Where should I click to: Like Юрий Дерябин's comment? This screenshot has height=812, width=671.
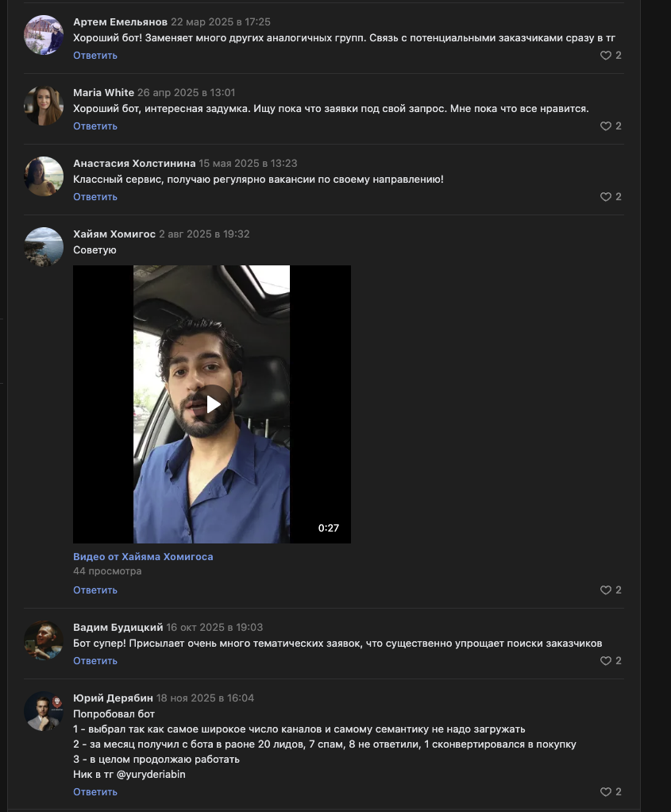point(606,792)
